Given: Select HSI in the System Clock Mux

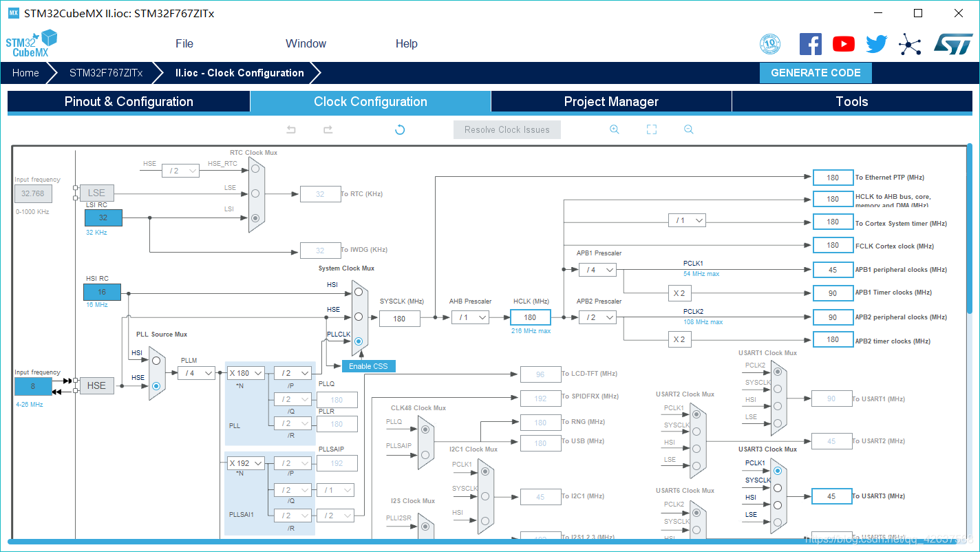Looking at the screenshot, I should [x=359, y=291].
